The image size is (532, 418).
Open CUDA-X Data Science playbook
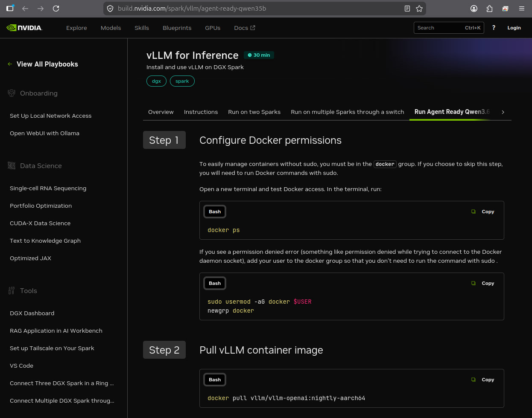click(40, 223)
